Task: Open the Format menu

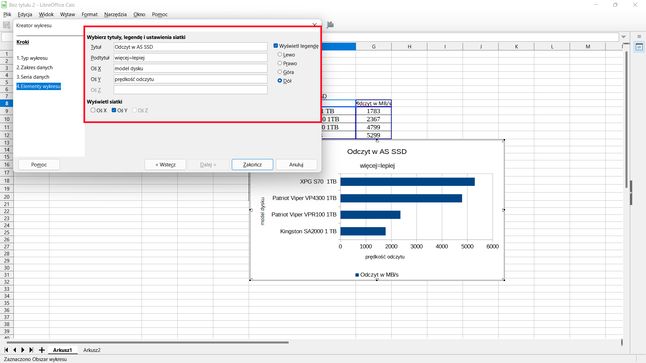Action: [x=89, y=14]
